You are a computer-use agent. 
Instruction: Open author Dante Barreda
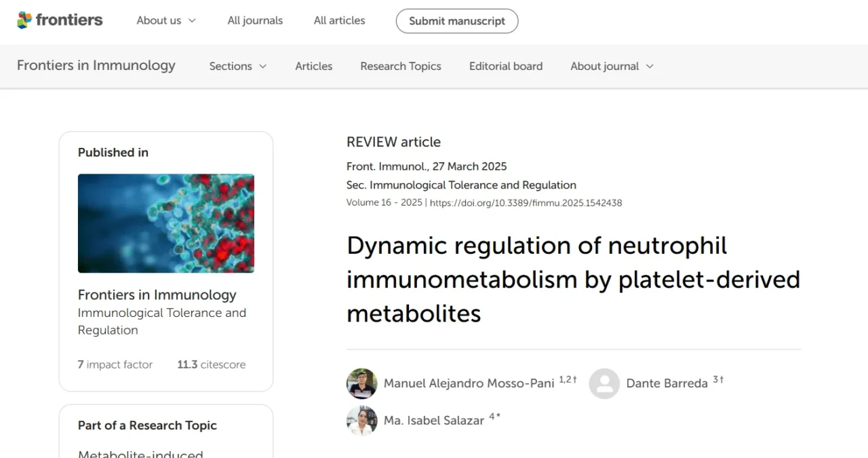[x=667, y=383]
